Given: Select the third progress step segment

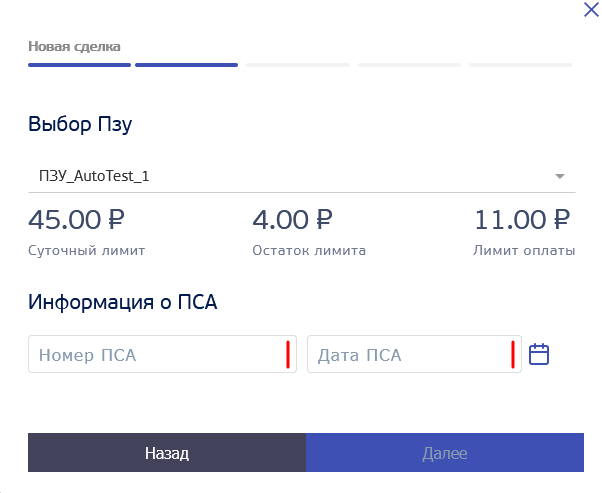Looking at the screenshot, I should pos(298,65).
